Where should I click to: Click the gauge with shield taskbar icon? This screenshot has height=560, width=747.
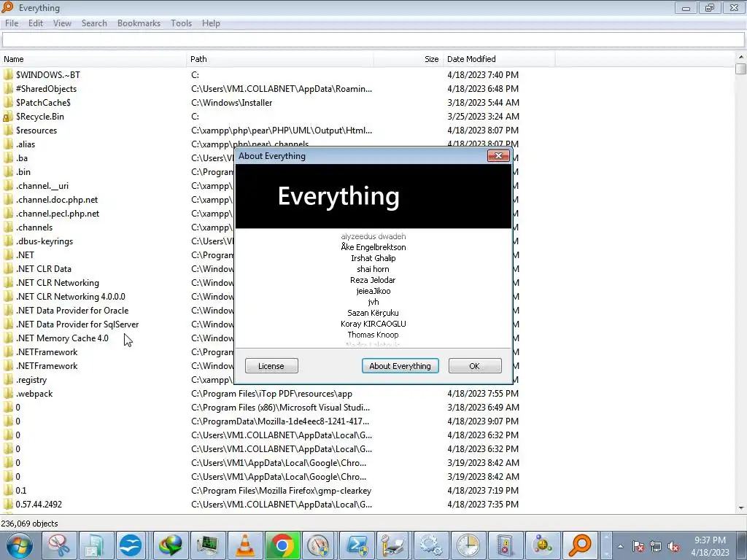(320, 545)
